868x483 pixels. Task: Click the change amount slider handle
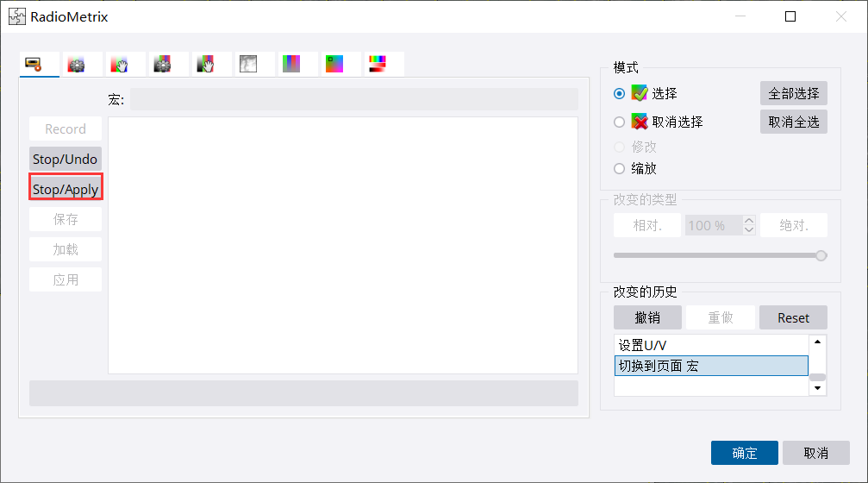pyautogui.click(x=821, y=255)
